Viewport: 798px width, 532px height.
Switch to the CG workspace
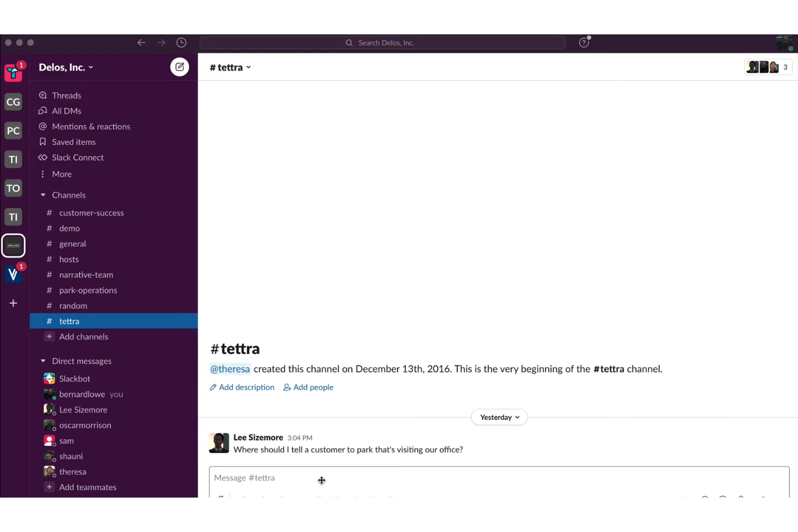click(x=13, y=102)
